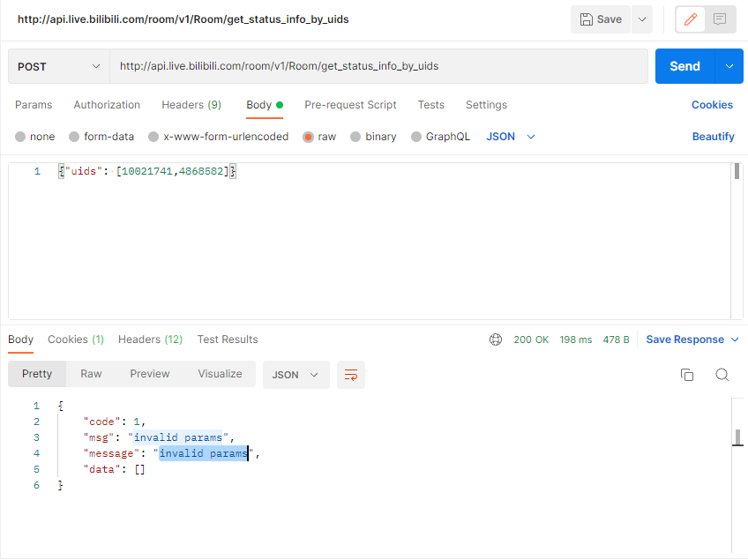Click the globe network info icon

click(496, 339)
